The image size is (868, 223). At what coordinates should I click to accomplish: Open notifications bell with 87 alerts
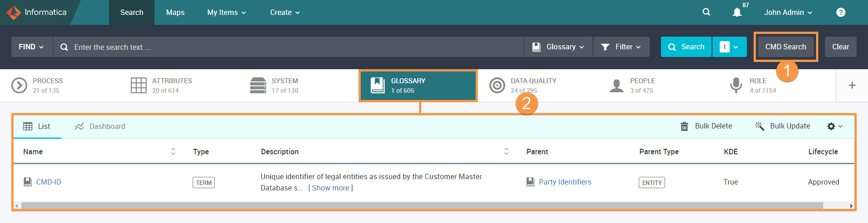(x=737, y=12)
